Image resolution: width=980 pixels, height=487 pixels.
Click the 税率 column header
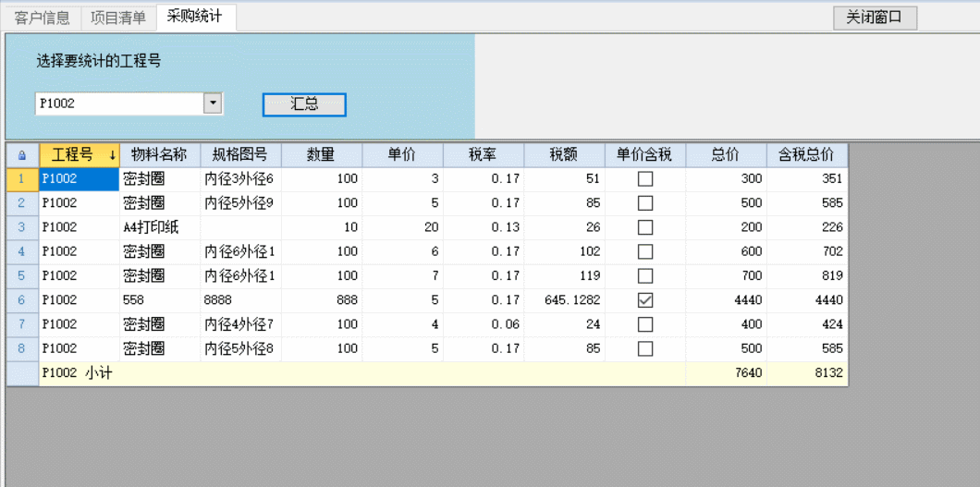(x=483, y=155)
